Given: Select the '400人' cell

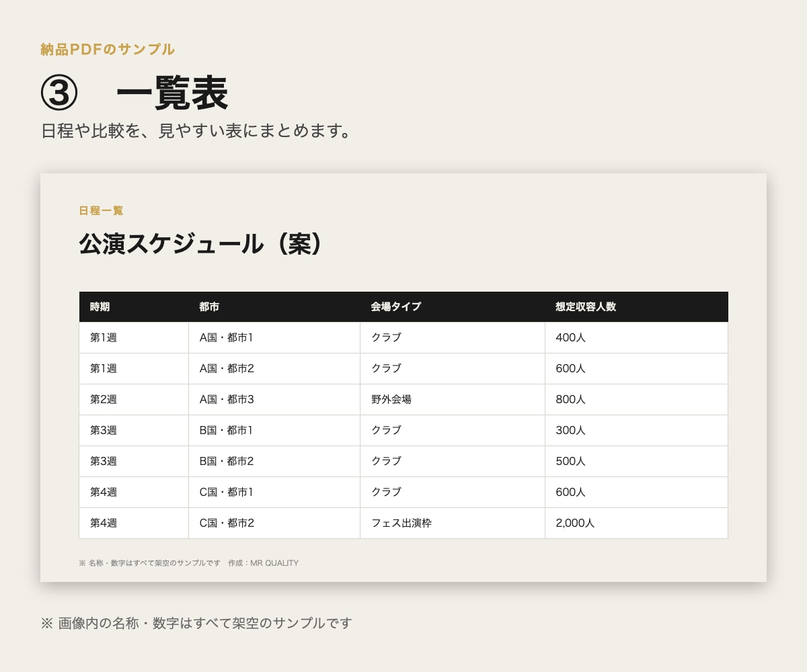Looking at the screenshot, I should point(636,337).
